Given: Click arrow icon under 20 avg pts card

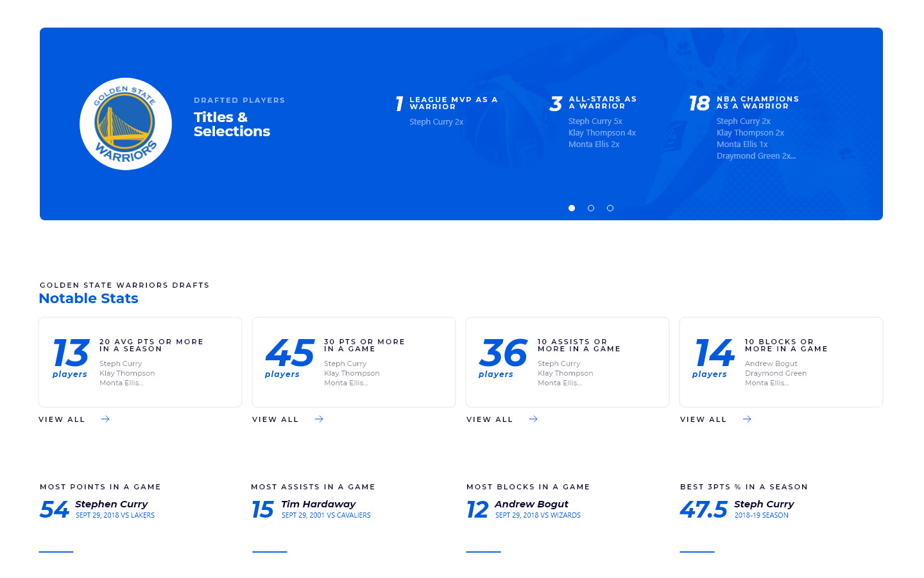Looking at the screenshot, I should (106, 419).
